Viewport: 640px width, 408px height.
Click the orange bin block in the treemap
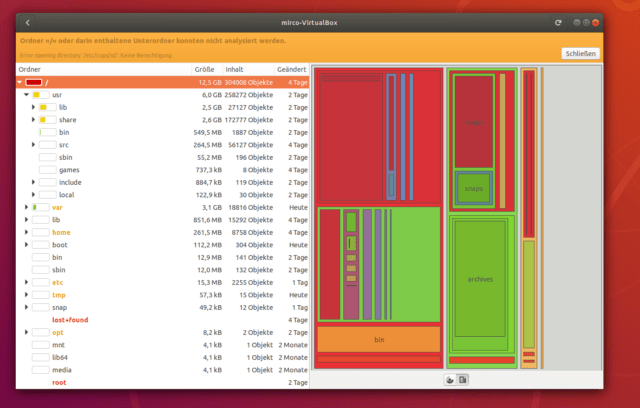pyautogui.click(x=379, y=340)
